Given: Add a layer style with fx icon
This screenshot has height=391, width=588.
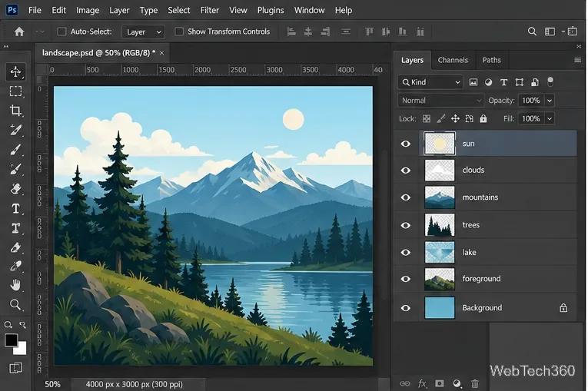Looking at the screenshot, I should [x=422, y=383].
